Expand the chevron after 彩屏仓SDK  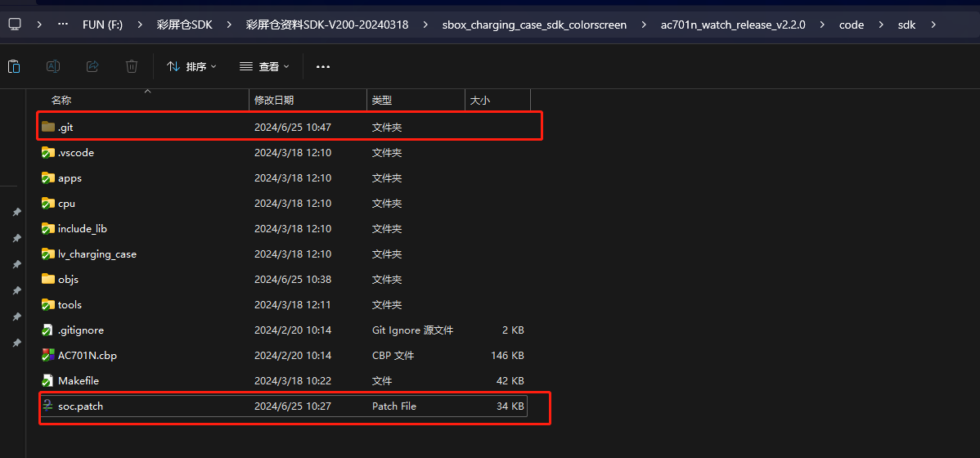(229, 25)
